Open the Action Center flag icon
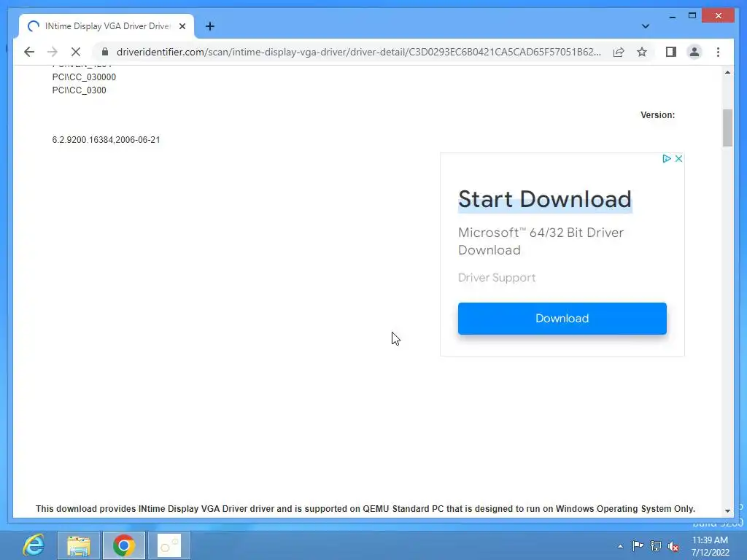747x560 pixels. pyautogui.click(x=638, y=545)
